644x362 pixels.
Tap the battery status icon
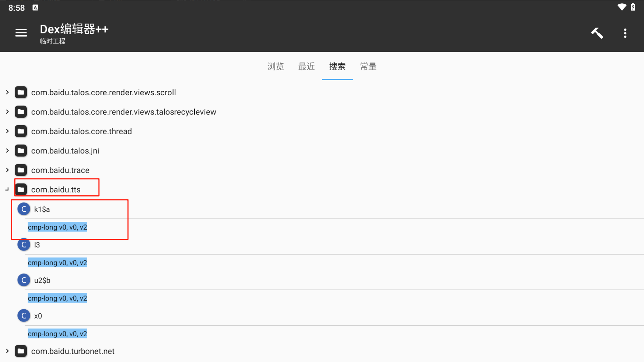(633, 7)
